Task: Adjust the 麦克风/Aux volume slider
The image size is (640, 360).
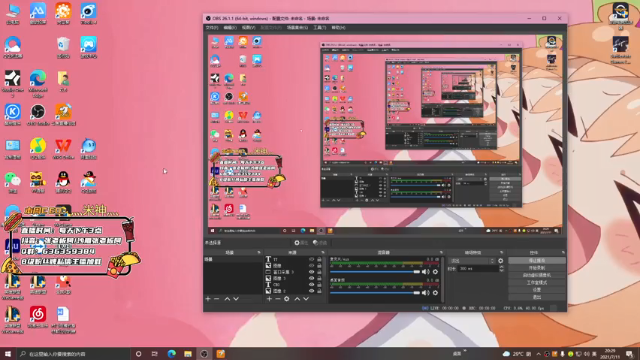Action: coord(375,271)
